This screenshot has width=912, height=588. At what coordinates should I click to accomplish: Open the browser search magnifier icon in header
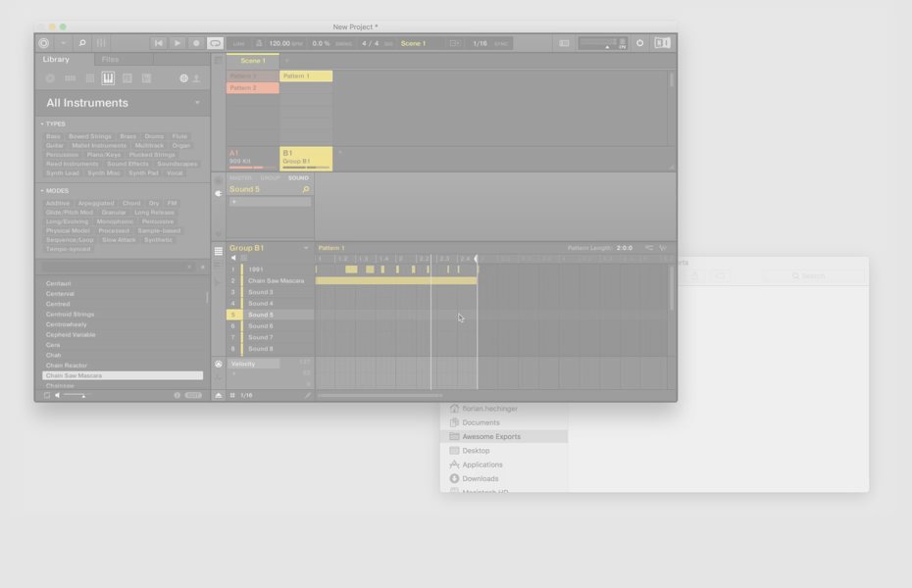pos(82,43)
